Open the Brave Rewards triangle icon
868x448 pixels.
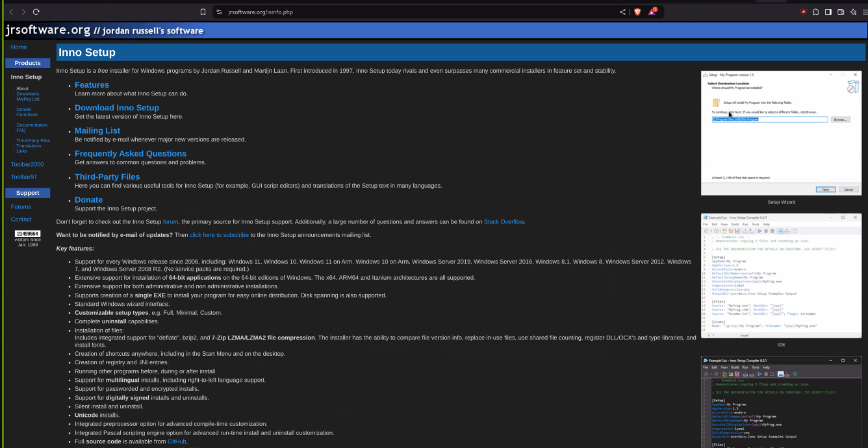click(652, 12)
